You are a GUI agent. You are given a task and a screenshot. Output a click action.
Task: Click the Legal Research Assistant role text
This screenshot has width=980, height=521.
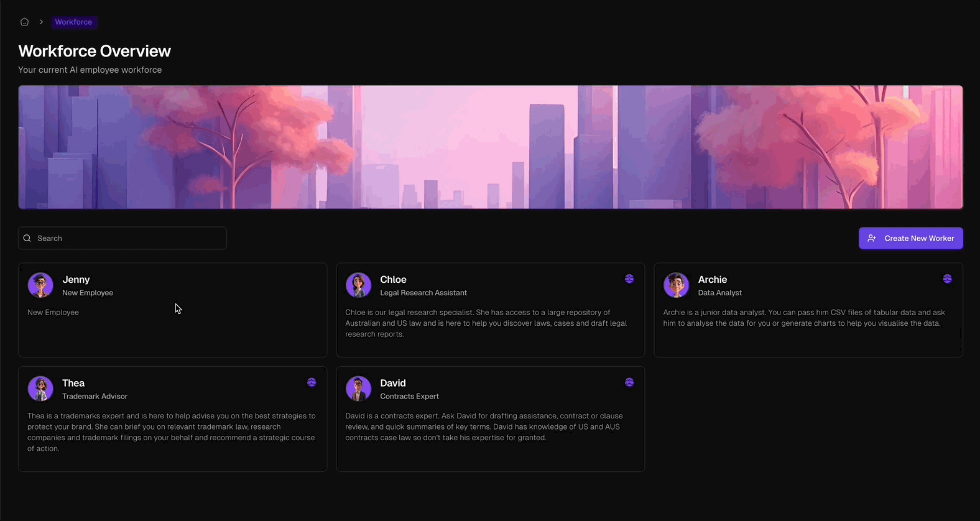(x=423, y=293)
